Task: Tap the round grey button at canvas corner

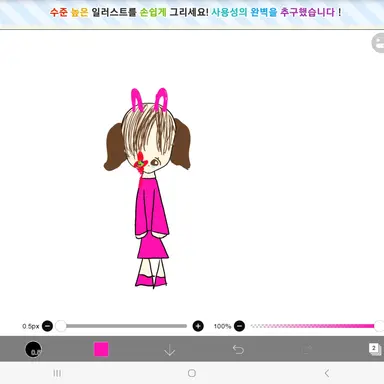Action: (x=378, y=43)
